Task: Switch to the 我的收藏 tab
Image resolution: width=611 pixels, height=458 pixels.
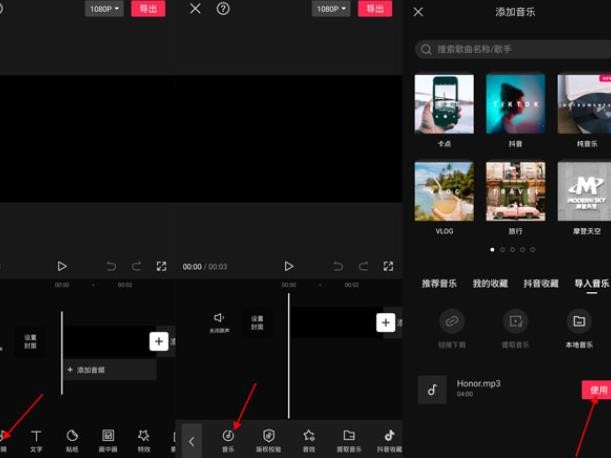Action: [489, 284]
